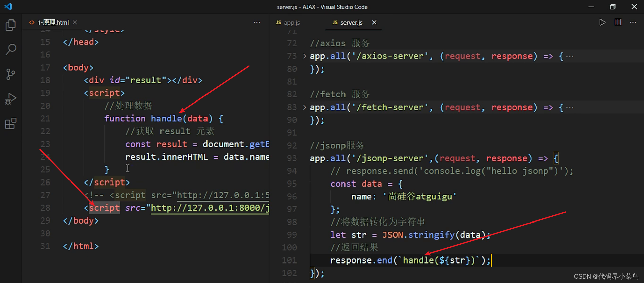Open the Extensions view
The height and width of the screenshot is (283, 644).
[x=11, y=123]
